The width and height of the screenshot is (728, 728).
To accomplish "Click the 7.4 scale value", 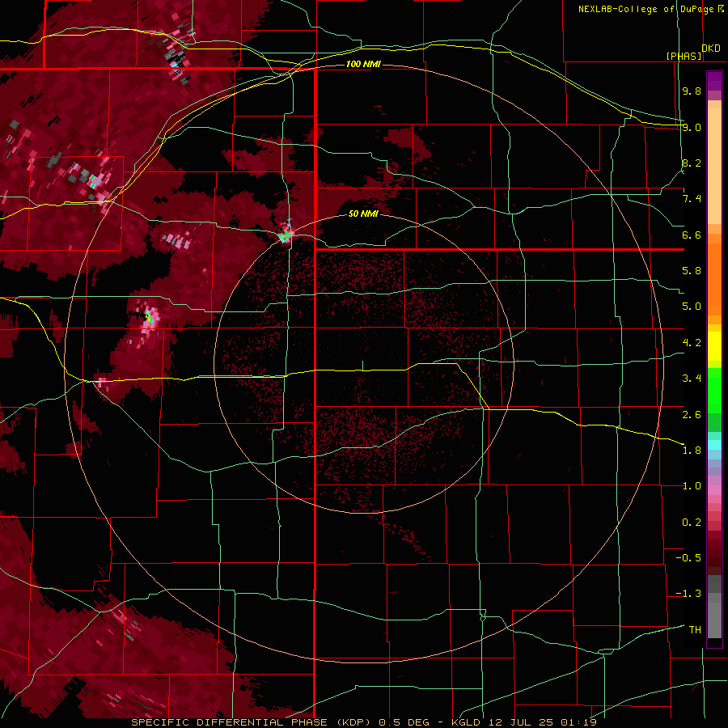I will 692,199.
